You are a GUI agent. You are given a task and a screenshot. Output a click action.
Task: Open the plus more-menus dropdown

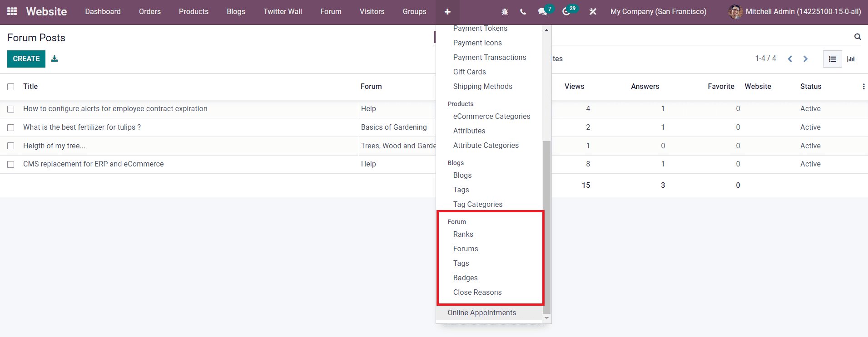pos(447,12)
